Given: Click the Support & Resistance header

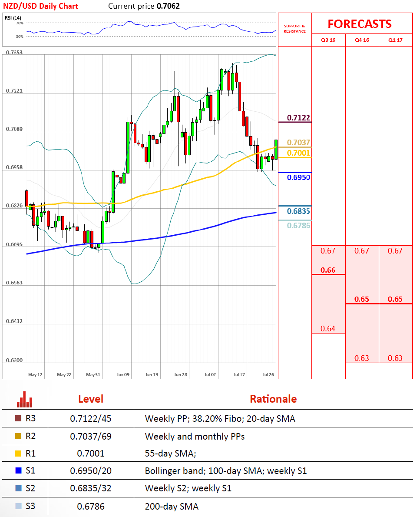Looking at the screenshot, I should (294, 29).
